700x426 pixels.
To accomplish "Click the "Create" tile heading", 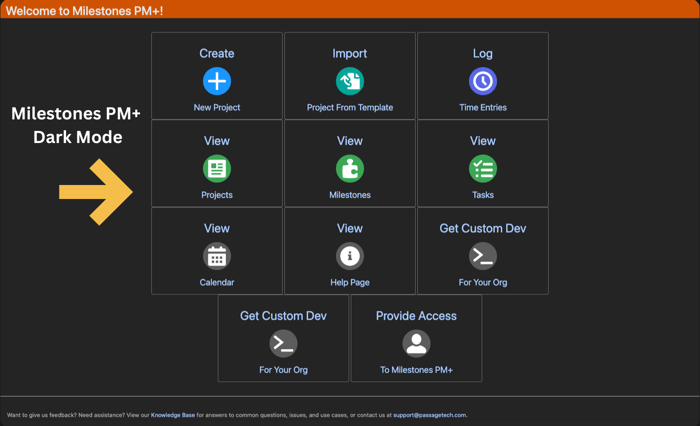I will coord(217,54).
